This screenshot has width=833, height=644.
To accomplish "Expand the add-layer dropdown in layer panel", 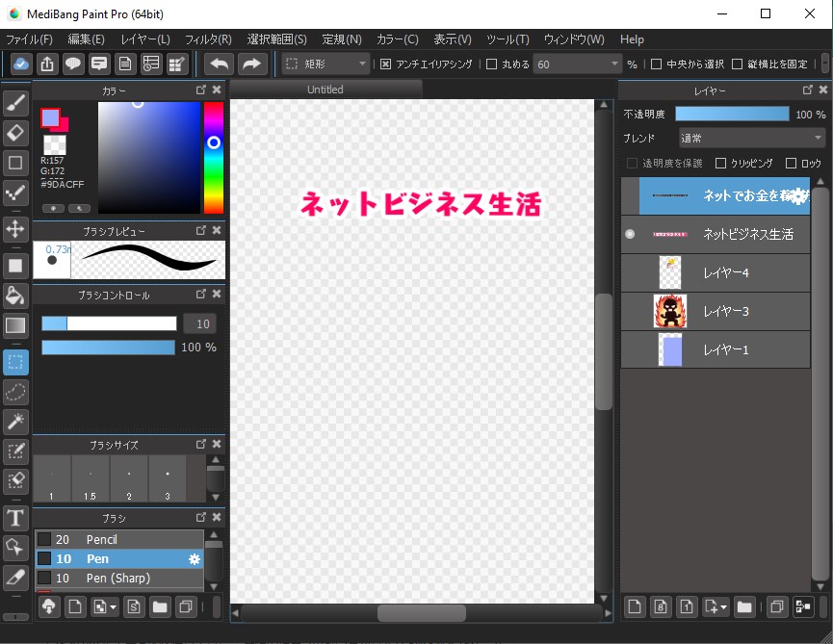I will (x=714, y=606).
